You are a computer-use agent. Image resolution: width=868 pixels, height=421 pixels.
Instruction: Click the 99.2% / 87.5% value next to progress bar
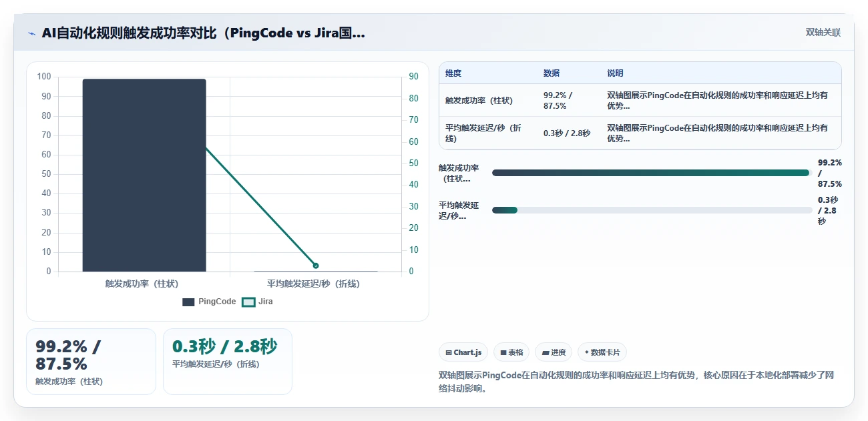[x=830, y=173]
